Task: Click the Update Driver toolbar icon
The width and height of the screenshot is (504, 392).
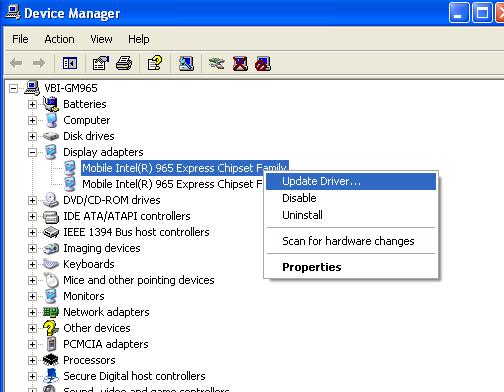Action: coord(217,63)
